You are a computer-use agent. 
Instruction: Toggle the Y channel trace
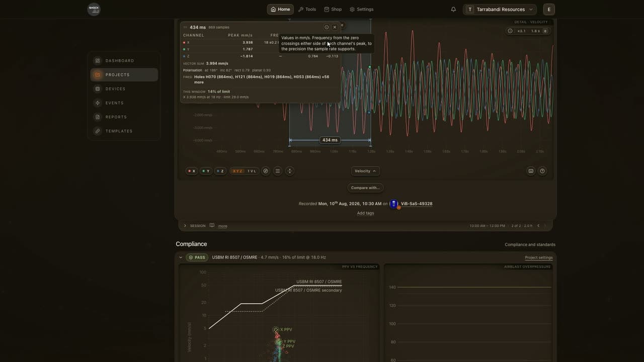tap(206, 171)
